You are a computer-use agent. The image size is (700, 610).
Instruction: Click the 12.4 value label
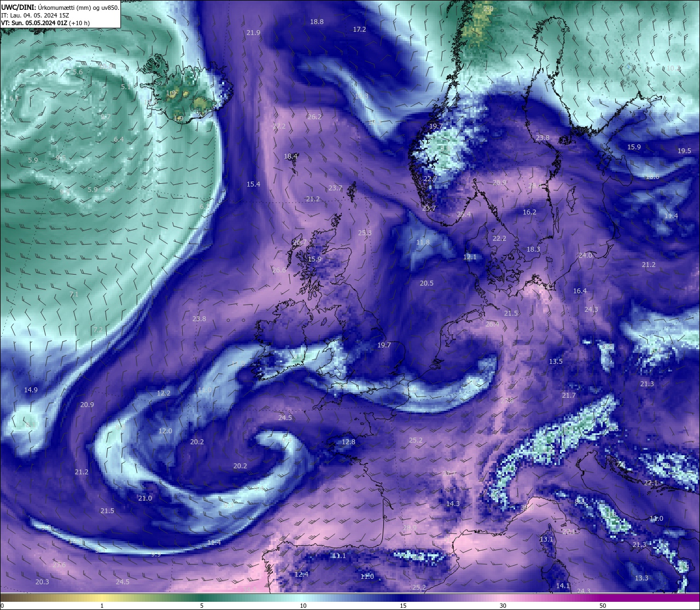(x=301, y=574)
